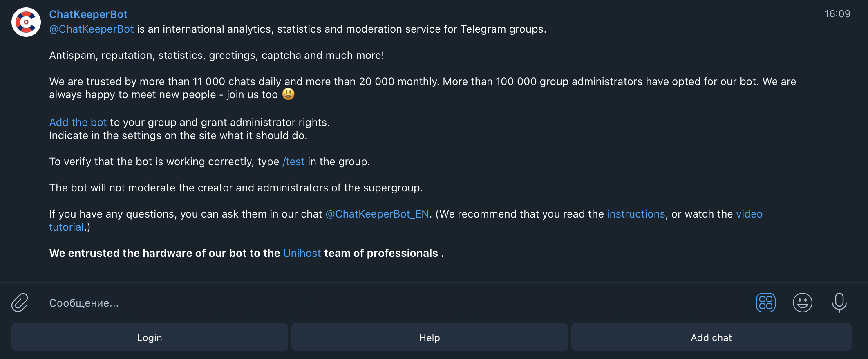Click the paperclip attach file icon
This screenshot has height=359, width=868.
[20, 303]
